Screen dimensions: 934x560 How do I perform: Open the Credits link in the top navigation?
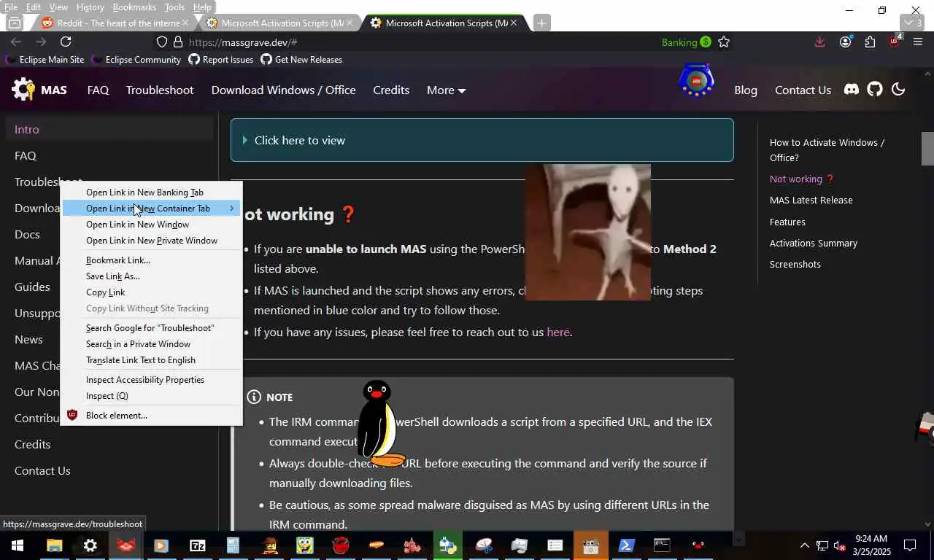tap(391, 90)
